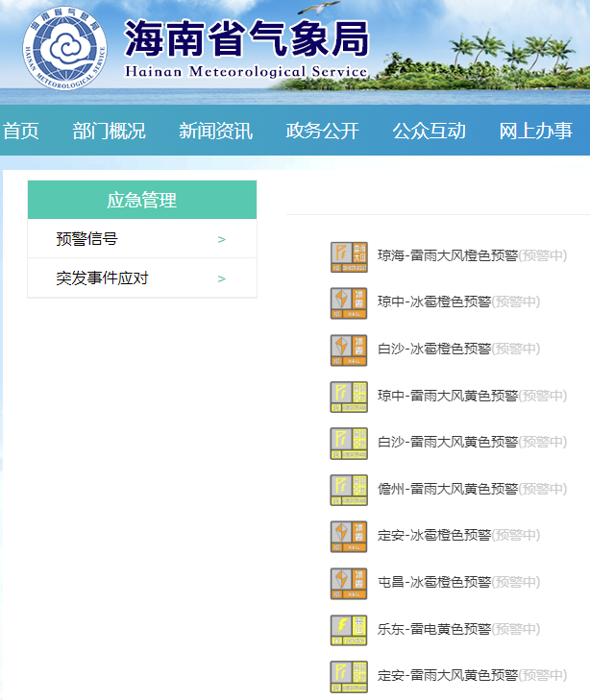Screen dimensions: 590x700
Task: Open the 公众互动 navigation item
Action: (x=430, y=131)
